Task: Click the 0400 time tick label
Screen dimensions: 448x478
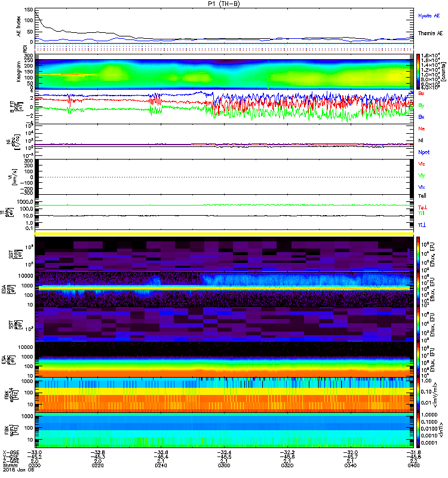Action: 413,465
